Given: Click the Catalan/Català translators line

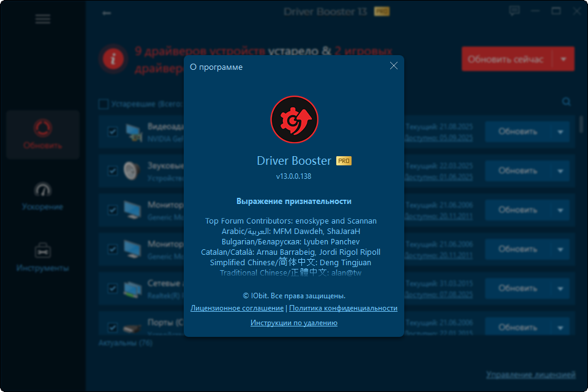Looking at the screenshot, I should (x=290, y=252).
